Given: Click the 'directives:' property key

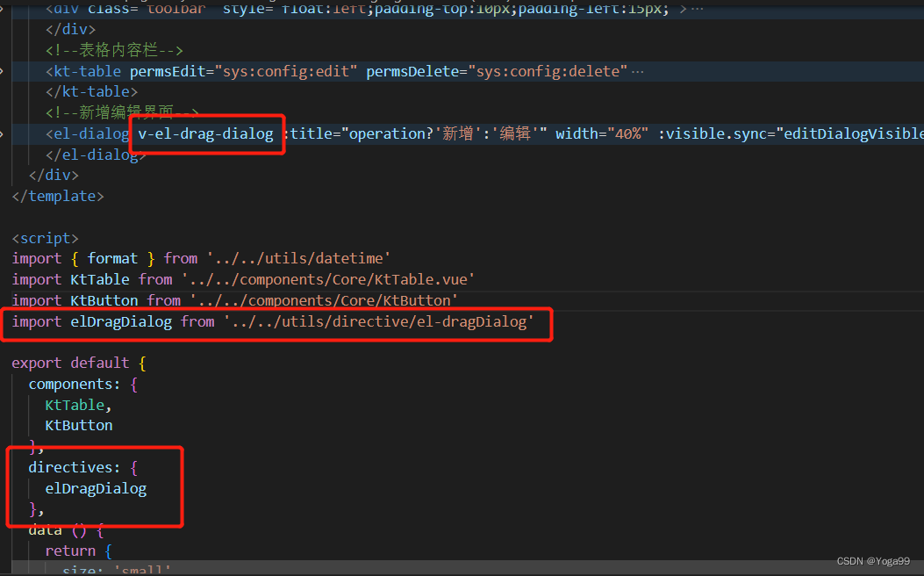Looking at the screenshot, I should 75,467.
